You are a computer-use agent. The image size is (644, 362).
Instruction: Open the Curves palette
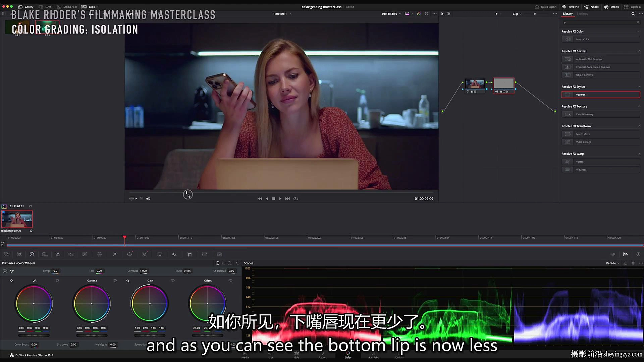[85, 254]
